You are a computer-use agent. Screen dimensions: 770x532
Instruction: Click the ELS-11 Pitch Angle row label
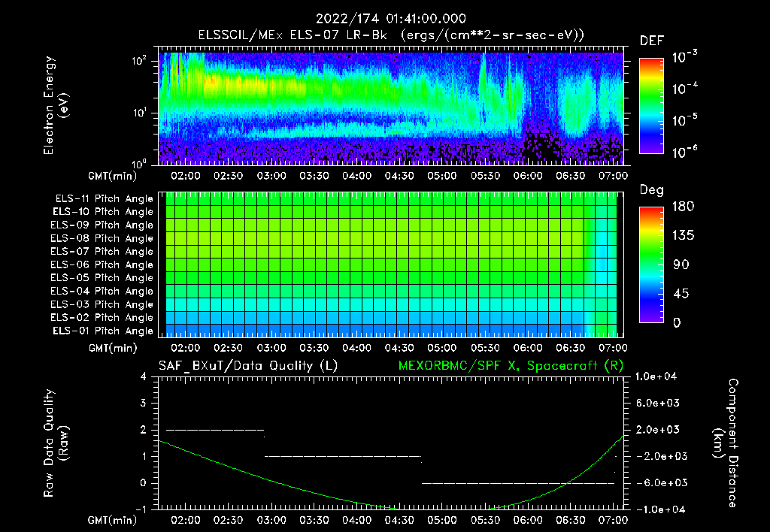(103, 198)
